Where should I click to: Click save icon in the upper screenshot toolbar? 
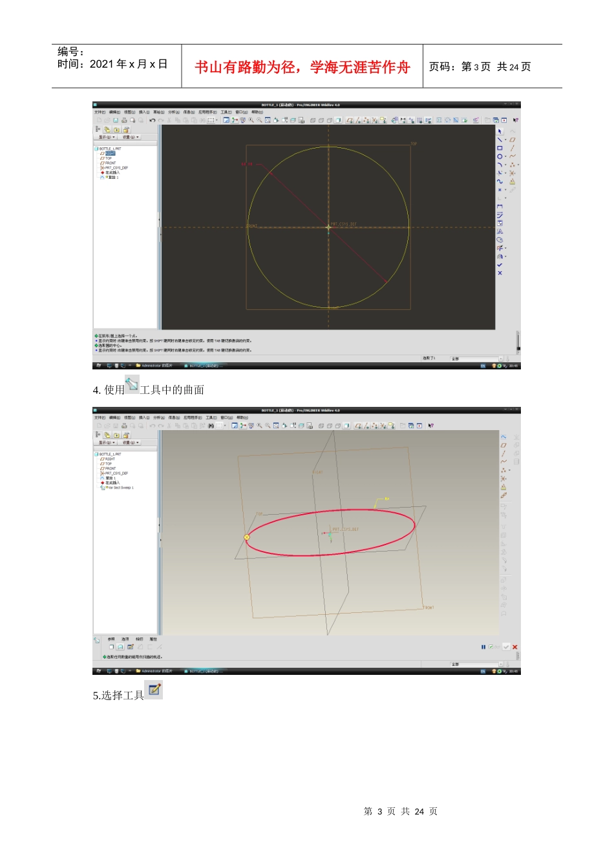point(116,120)
